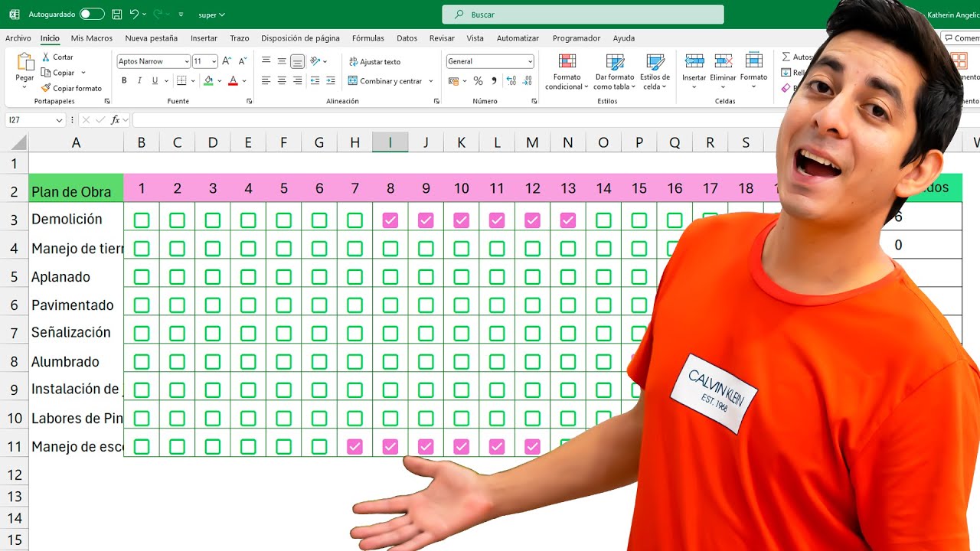Apply percent style format
Screen dimensions: 980x551
click(x=478, y=80)
